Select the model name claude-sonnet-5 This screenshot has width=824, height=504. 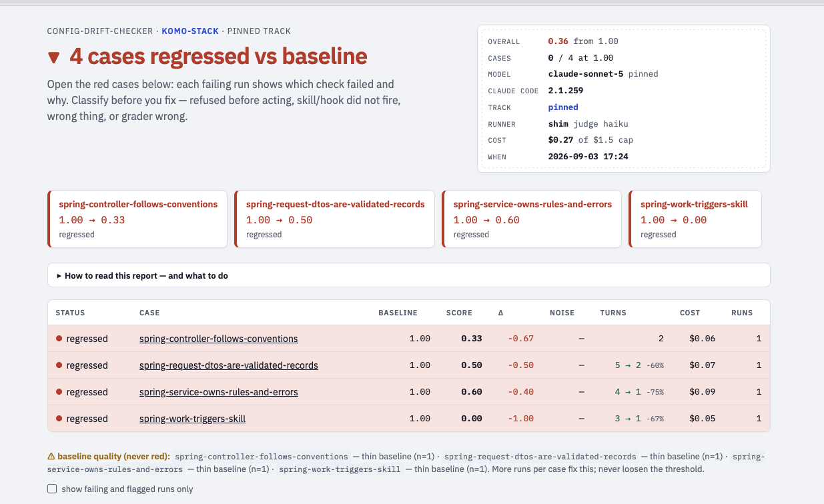586,74
